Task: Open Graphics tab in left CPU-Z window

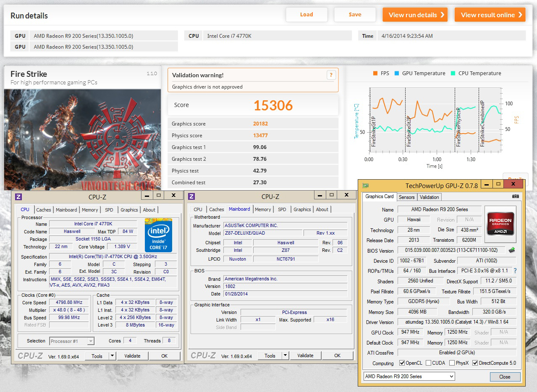Action: (129, 210)
